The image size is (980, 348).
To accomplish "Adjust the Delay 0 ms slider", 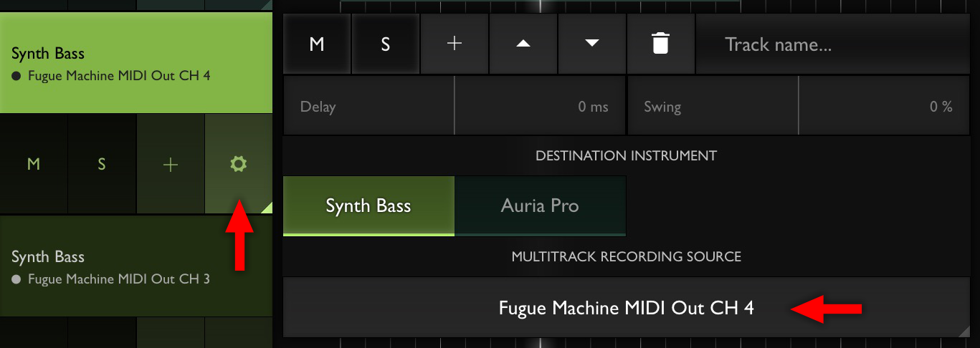I will coord(455,106).
